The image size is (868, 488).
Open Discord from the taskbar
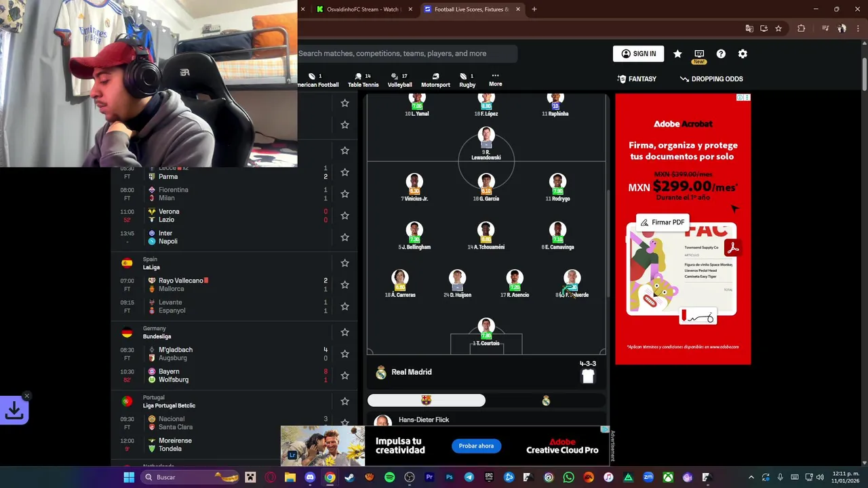click(310, 477)
